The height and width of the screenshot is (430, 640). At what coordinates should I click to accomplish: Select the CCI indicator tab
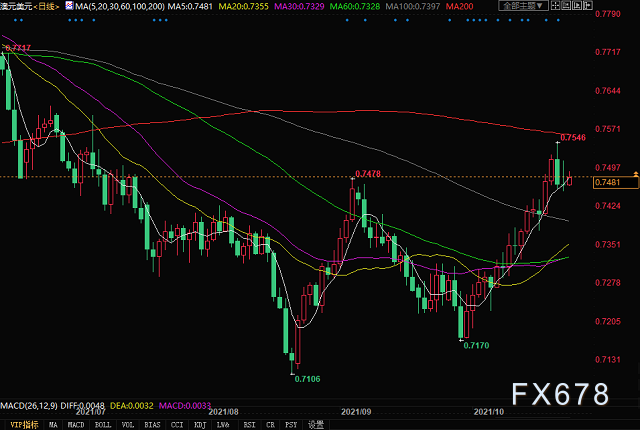pos(177,425)
